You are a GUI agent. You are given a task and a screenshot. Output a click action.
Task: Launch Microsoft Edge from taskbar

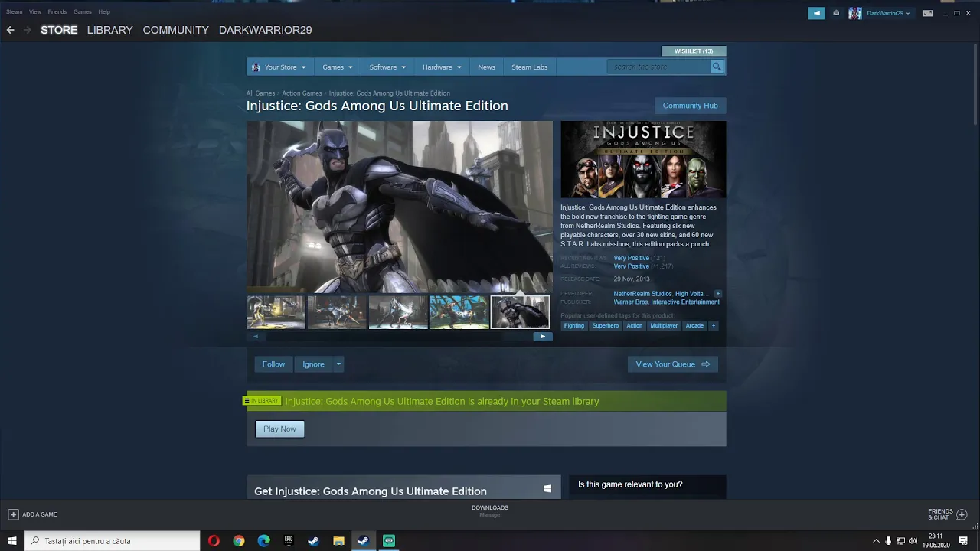click(264, 541)
